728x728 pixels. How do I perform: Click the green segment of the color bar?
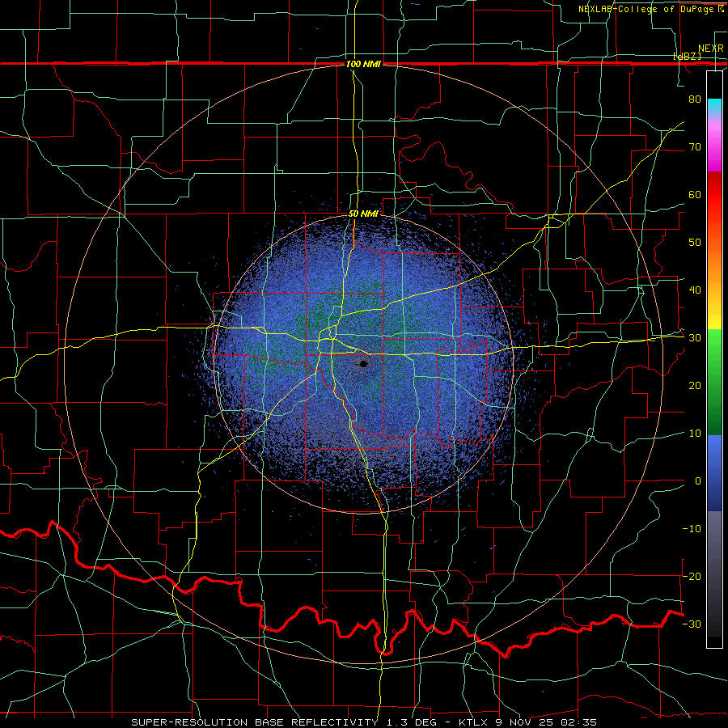pyautogui.click(x=714, y=382)
